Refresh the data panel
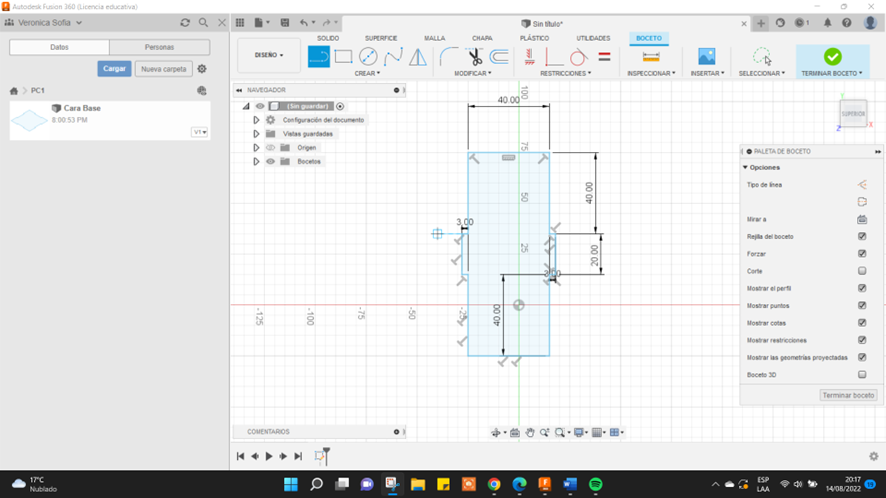The height and width of the screenshot is (498, 886). 185,23
